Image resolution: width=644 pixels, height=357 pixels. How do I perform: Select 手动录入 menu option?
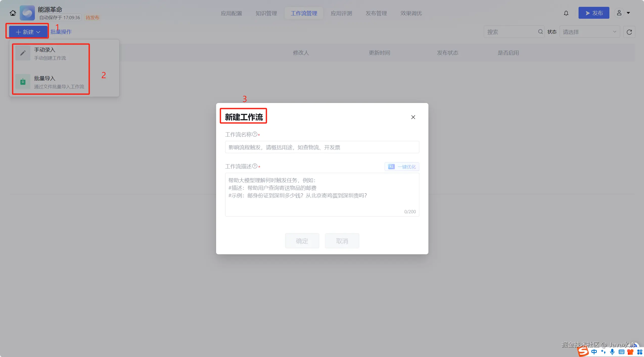click(x=51, y=53)
